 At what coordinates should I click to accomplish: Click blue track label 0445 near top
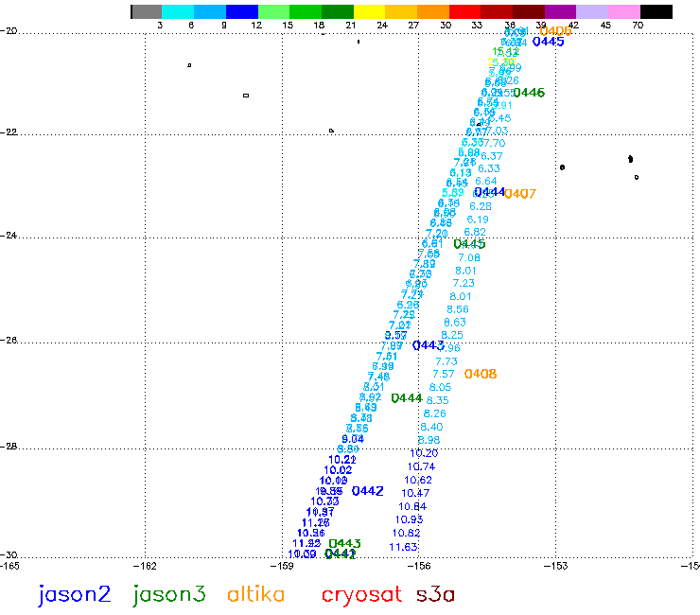[x=549, y=42]
